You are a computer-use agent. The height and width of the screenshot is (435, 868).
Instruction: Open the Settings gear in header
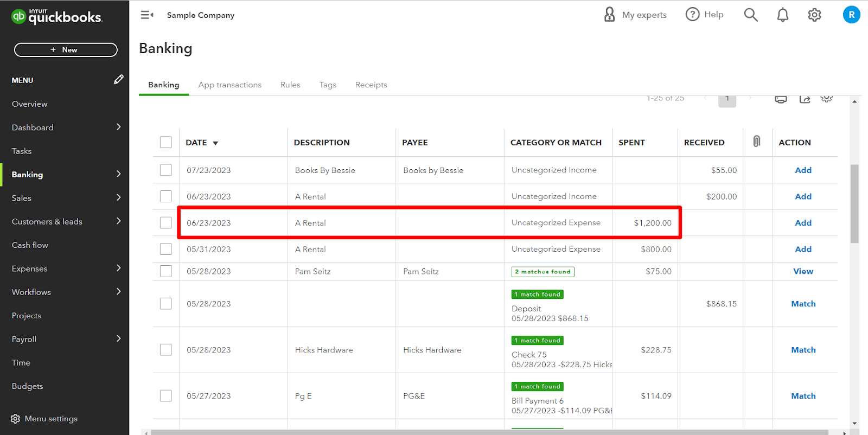pos(814,15)
